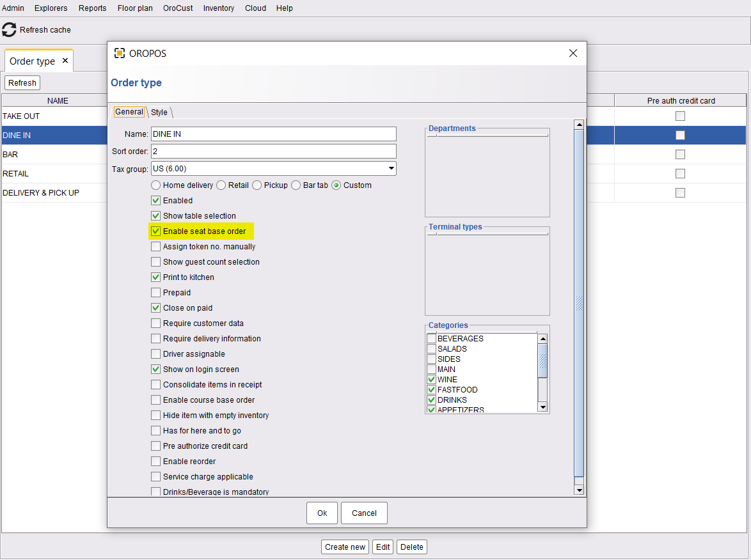Check the BEVERAGES category
The width and height of the screenshot is (751, 560).
click(432, 338)
